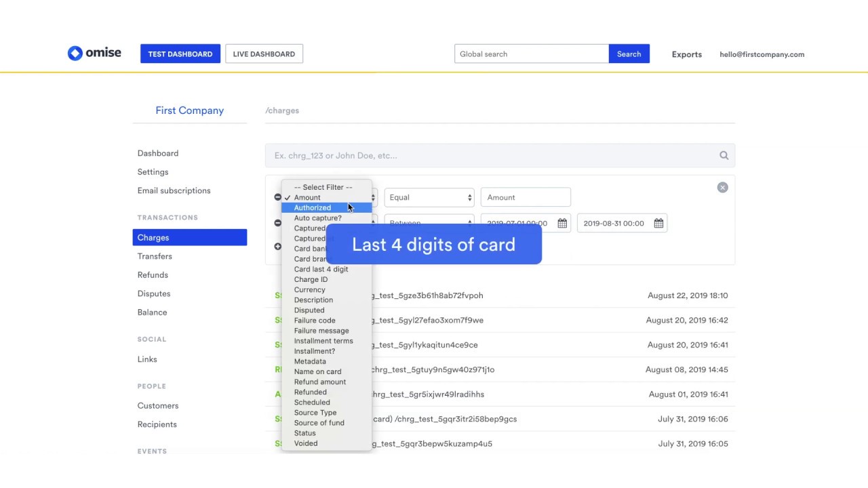
Task: Pick Scheduled filter option
Action: (x=327, y=402)
